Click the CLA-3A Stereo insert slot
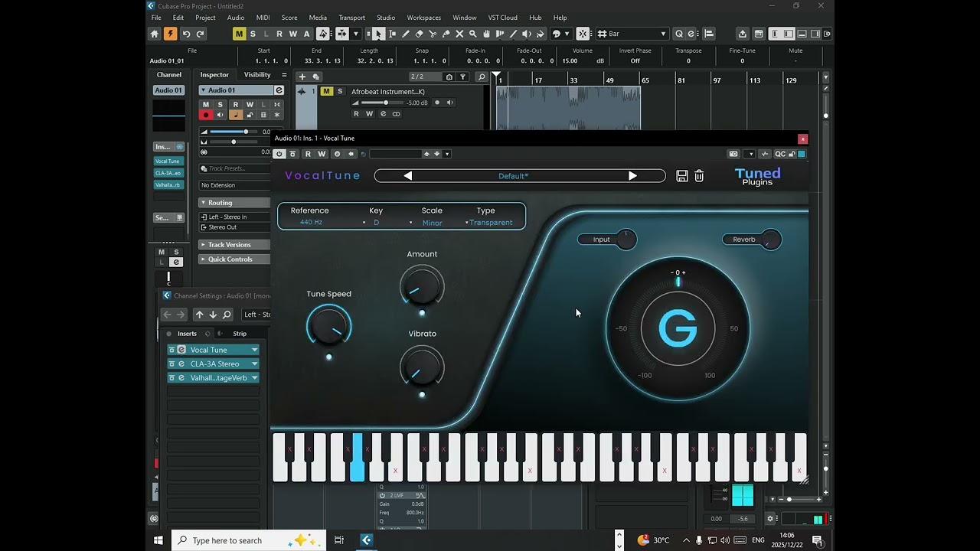This screenshot has width=980, height=551. (213, 364)
